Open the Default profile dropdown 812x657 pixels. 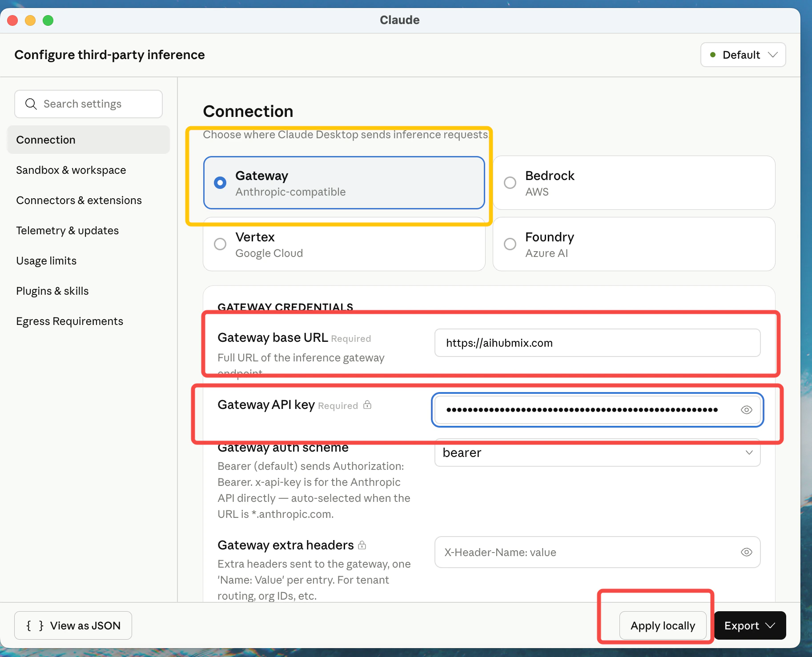point(743,55)
